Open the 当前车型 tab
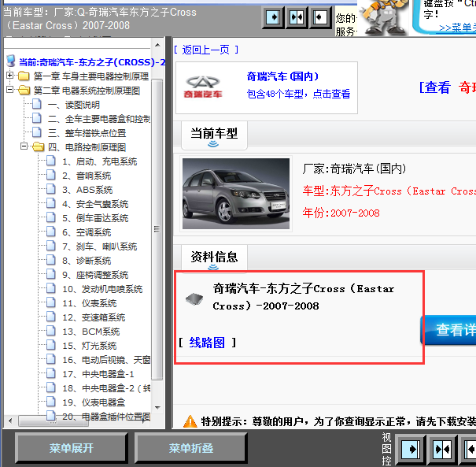 point(214,135)
